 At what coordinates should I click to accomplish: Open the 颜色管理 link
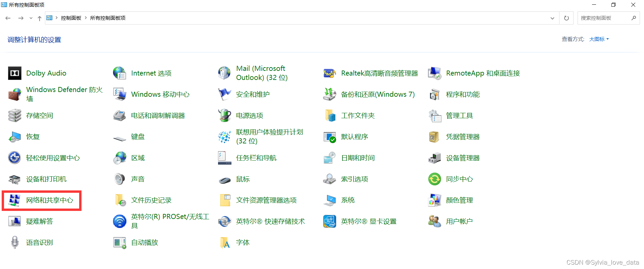(460, 200)
